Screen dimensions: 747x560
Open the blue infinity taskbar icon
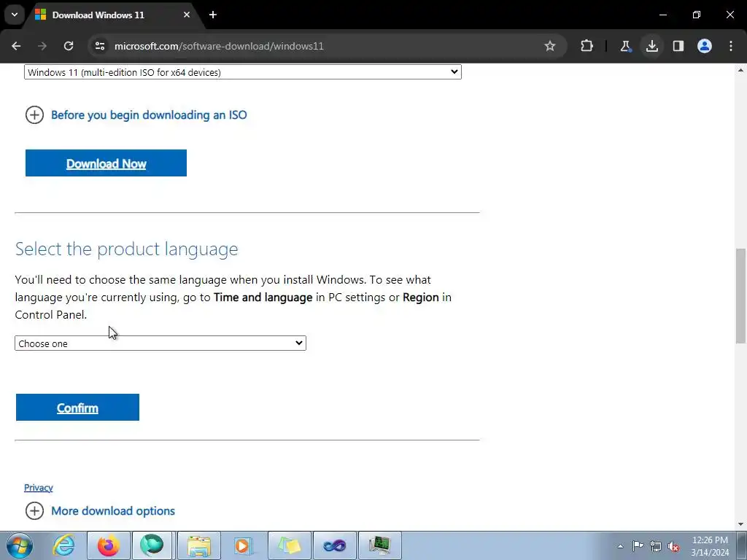(334, 545)
